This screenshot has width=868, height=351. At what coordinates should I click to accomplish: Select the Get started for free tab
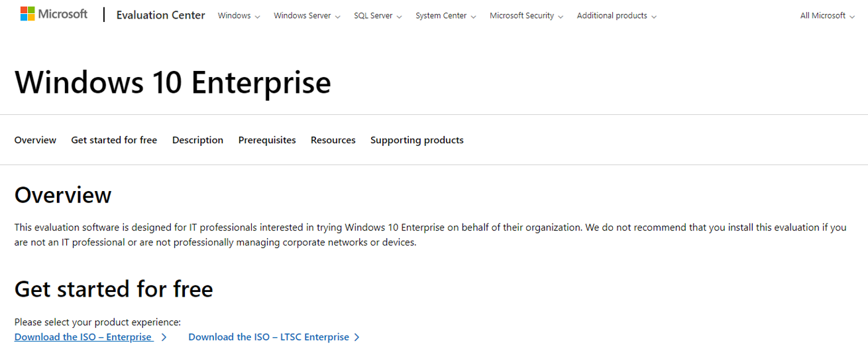pyautogui.click(x=114, y=140)
